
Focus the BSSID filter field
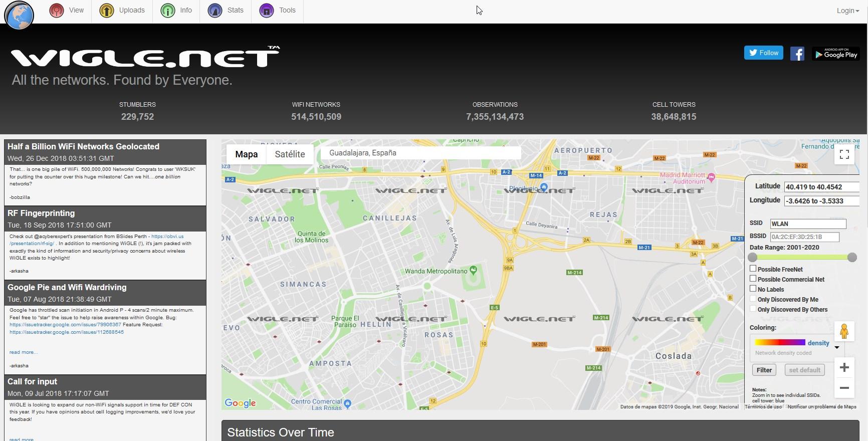(804, 237)
